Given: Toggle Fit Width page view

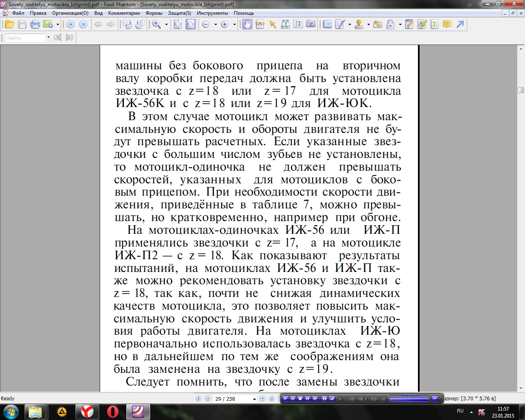Looking at the screenshot, I should click(x=191, y=25).
